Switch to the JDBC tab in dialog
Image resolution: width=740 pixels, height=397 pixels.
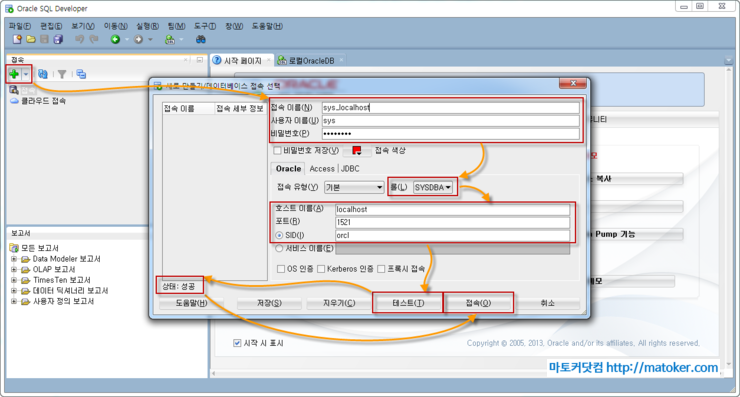350,169
